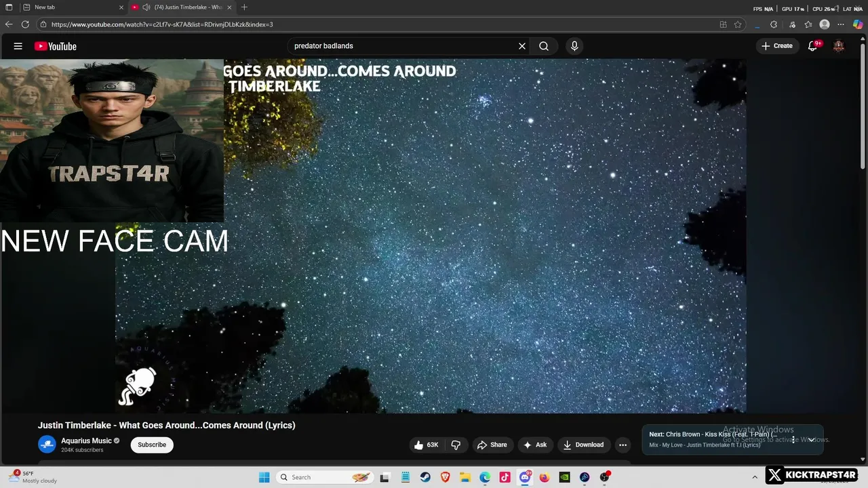Screen dimensions: 868x488
Task: Open the notifications bell
Action: [813, 46]
